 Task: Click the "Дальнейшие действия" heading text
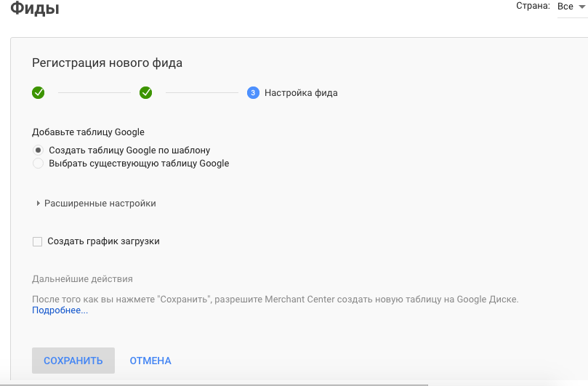click(83, 279)
